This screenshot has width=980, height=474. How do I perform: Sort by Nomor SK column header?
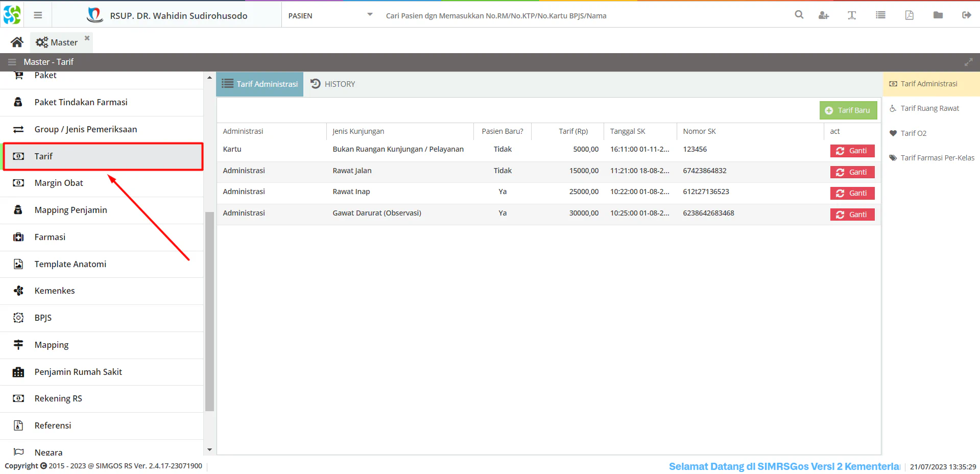click(750, 131)
